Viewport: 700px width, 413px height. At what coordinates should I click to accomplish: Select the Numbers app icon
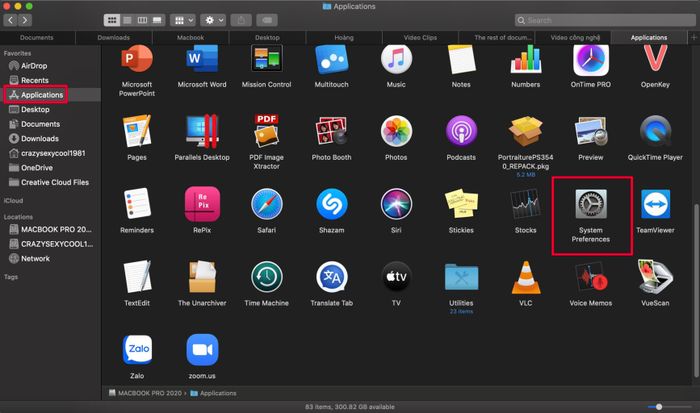(x=525, y=58)
